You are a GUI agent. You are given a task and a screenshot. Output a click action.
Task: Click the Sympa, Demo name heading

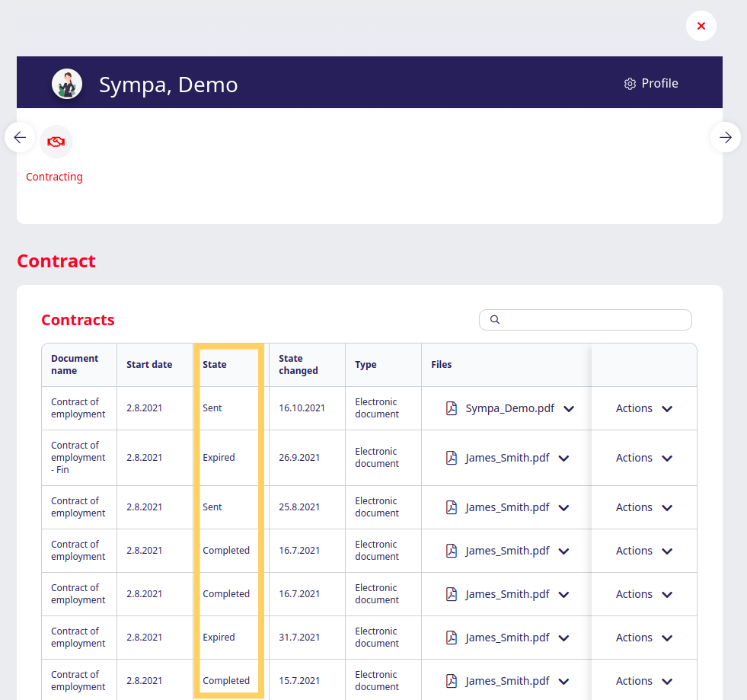click(x=168, y=85)
